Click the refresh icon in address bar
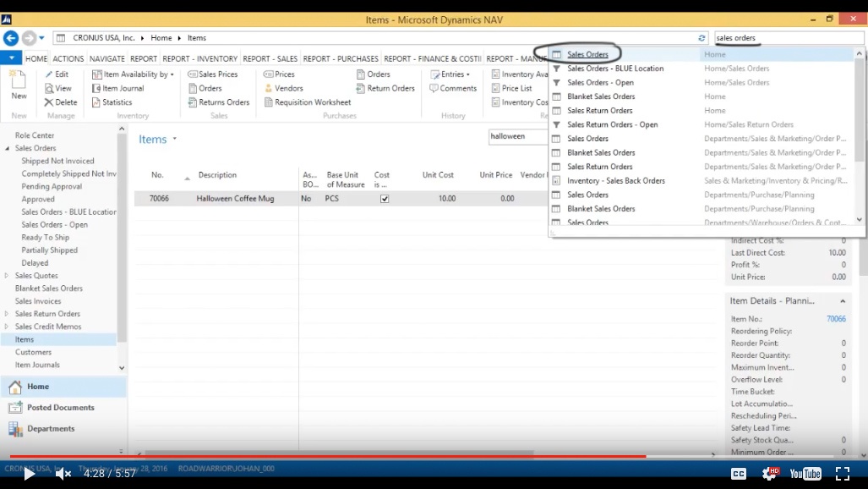The height and width of the screenshot is (489, 868). pyautogui.click(x=701, y=38)
